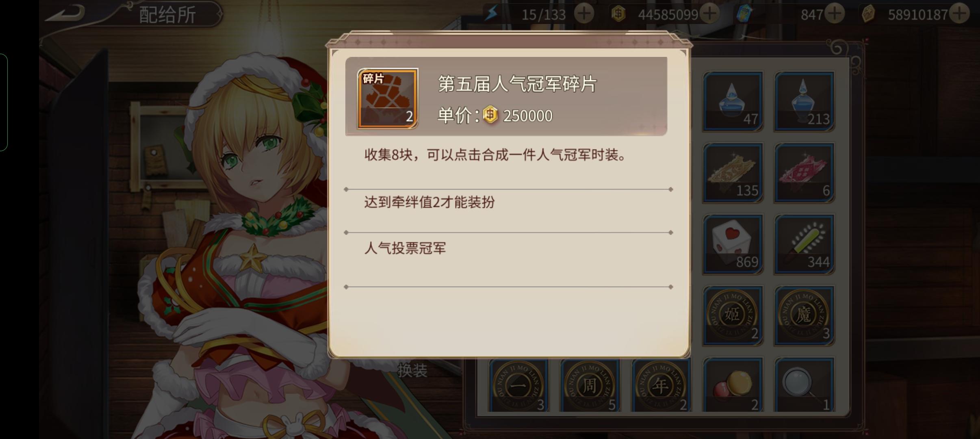Select the 魔 commemorative coin
The image size is (980, 439).
(x=804, y=316)
